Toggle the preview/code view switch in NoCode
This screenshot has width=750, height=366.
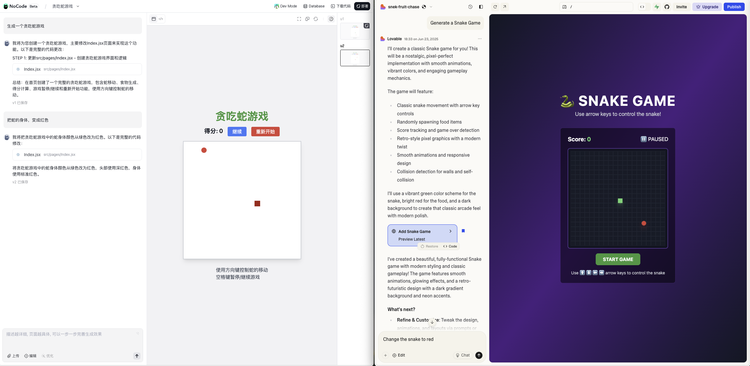(157, 19)
